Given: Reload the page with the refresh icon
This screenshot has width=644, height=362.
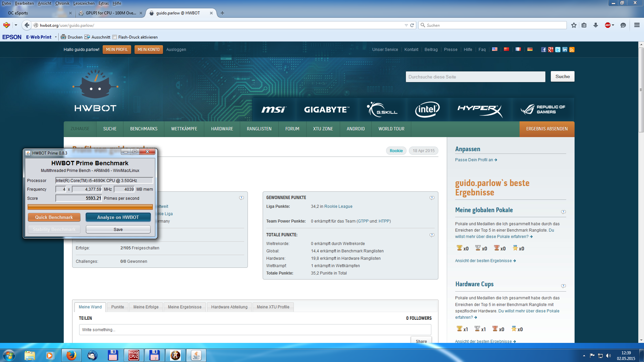Looking at the screenshot, I should click(412, 25).
